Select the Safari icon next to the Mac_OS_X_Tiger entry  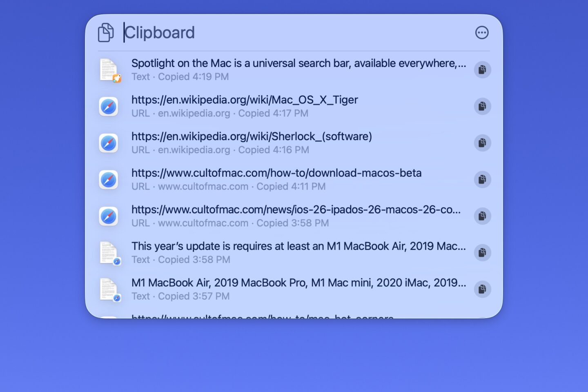tap(109, 107)
